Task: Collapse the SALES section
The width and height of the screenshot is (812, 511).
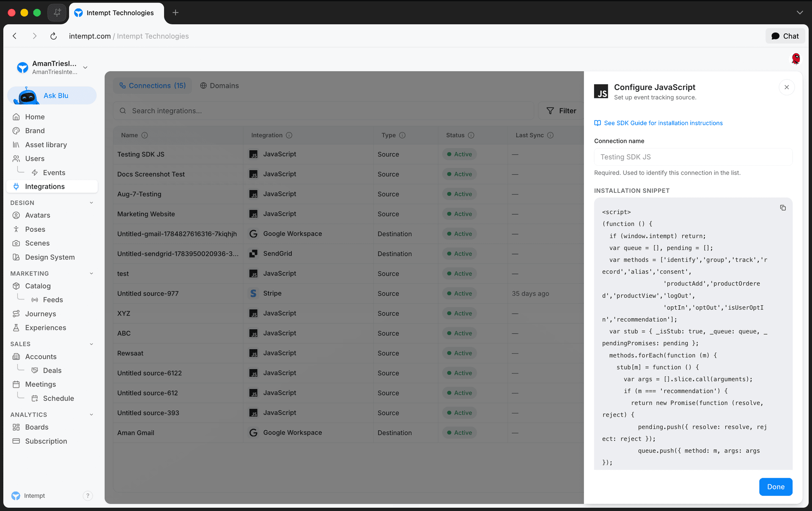Action: pos(91,344)
